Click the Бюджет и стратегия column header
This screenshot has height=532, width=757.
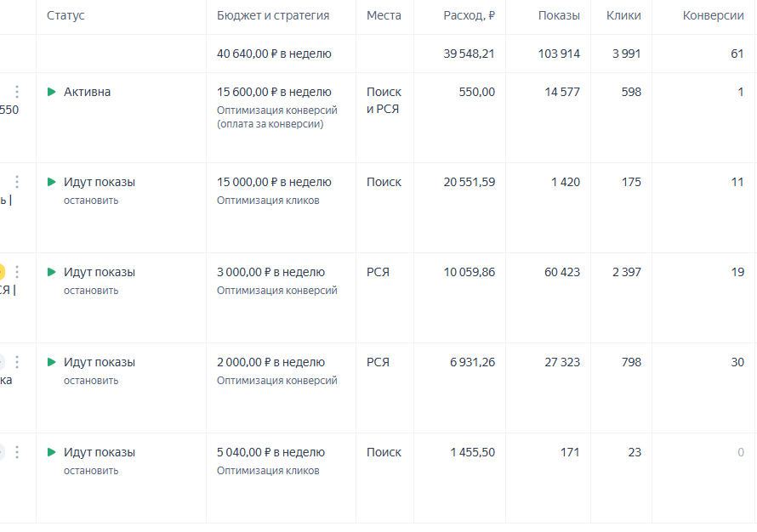(x=273, y=16)
